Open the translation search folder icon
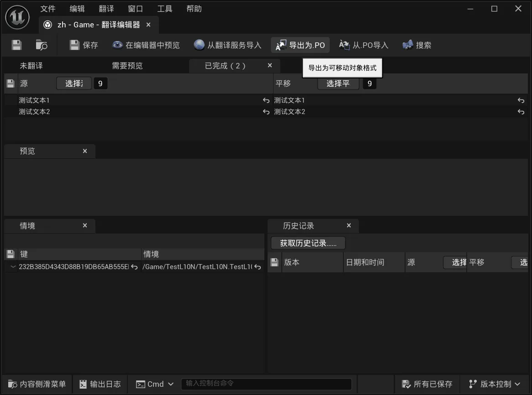Image resolution: width=532 pixels, height=395 pixels. 41,45
